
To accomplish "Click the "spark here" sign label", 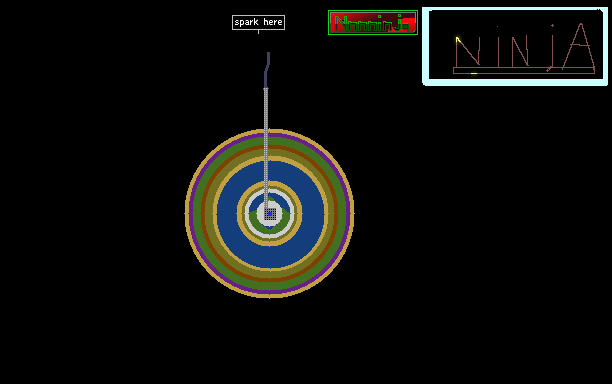I will point(258,22).
